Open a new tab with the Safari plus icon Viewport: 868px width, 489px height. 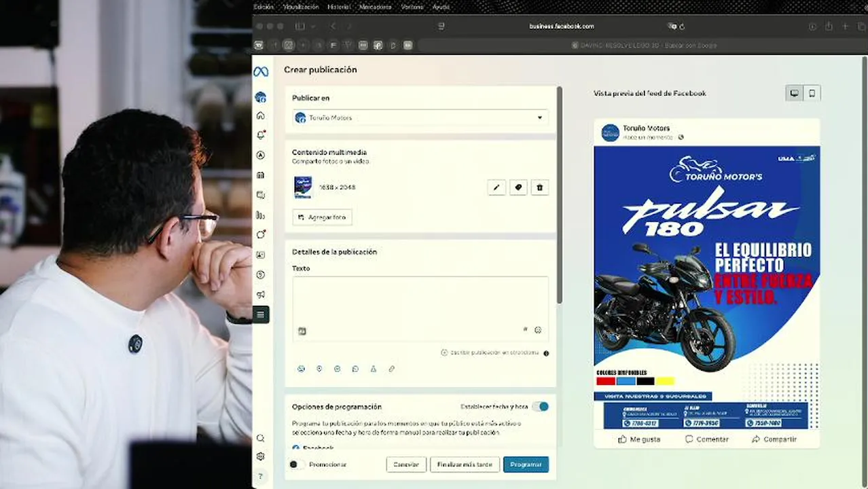click(846, 26)
